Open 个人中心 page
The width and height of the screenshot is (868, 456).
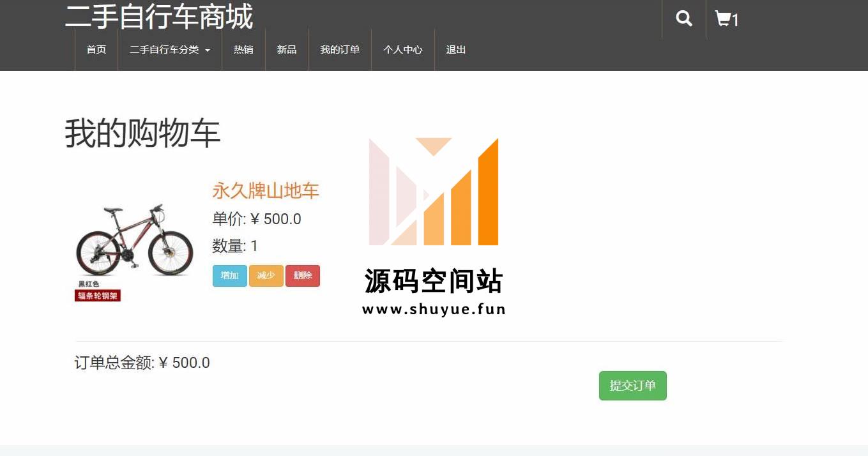click(403, 50)
